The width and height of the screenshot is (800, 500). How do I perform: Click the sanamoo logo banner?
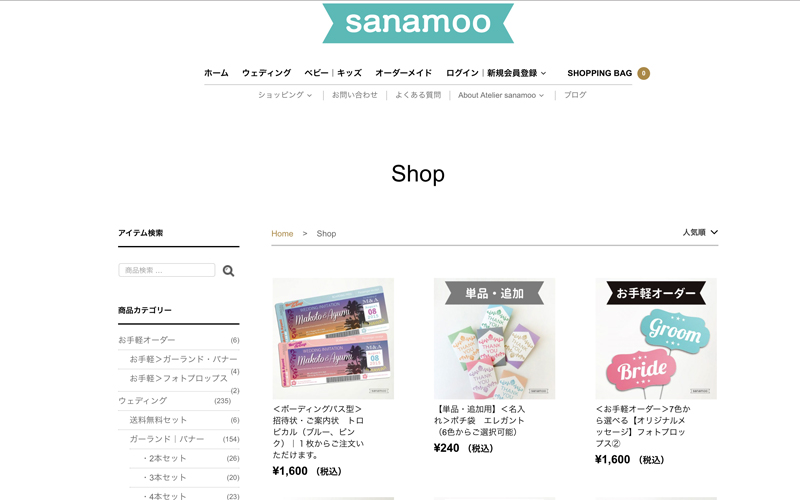pos(418,23)
